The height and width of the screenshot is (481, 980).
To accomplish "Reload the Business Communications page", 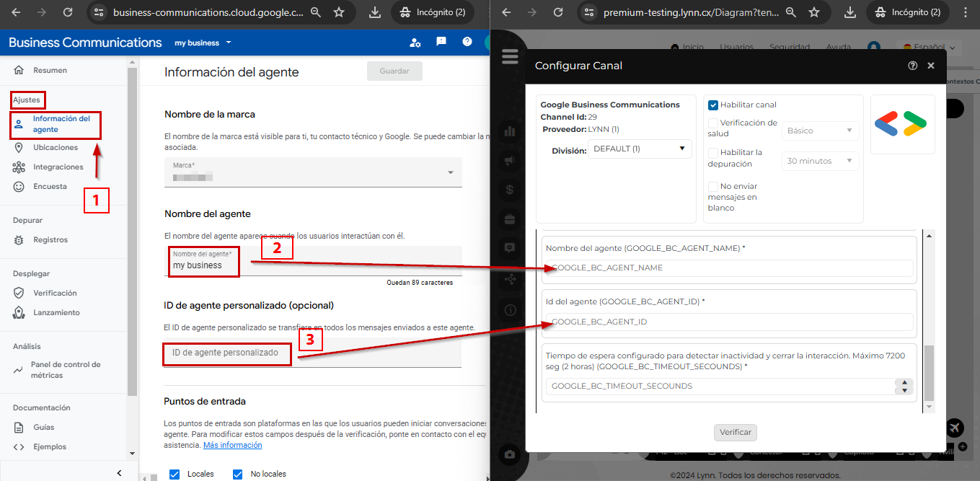I will [68, 12].
